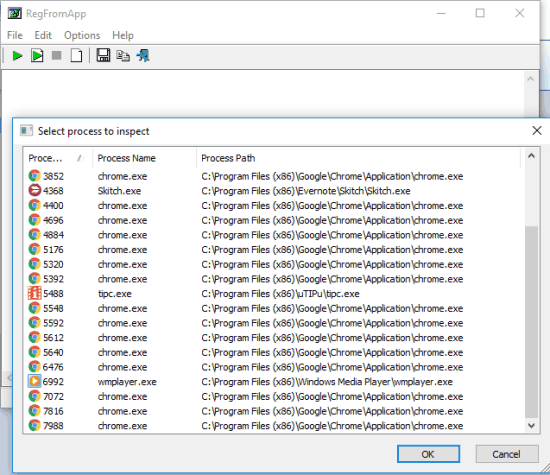Click the Cancel button

tap(507, 454)
